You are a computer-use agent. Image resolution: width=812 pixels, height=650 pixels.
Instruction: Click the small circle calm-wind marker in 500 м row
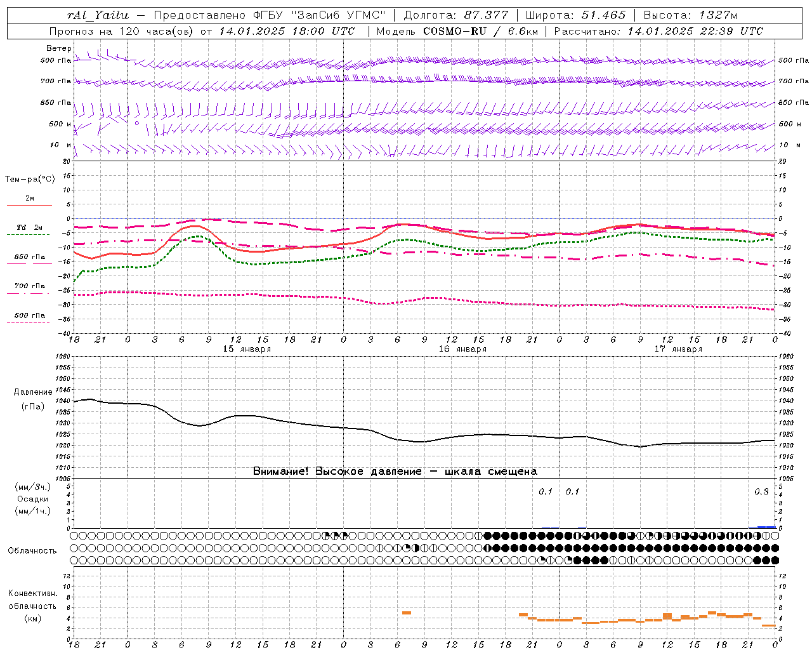click(136, 123)
